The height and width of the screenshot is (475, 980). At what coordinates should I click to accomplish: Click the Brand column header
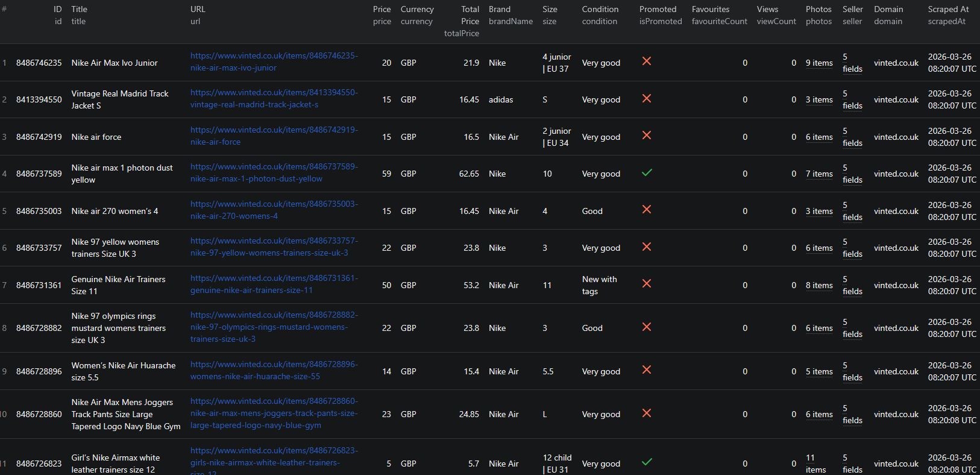click(499, 10)
